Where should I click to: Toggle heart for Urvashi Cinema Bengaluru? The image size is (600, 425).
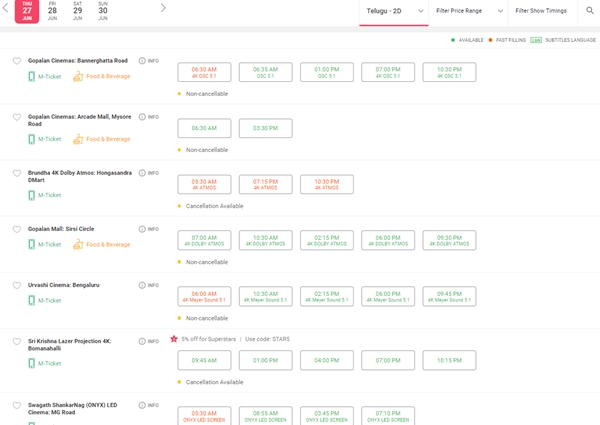click(17, 285)
